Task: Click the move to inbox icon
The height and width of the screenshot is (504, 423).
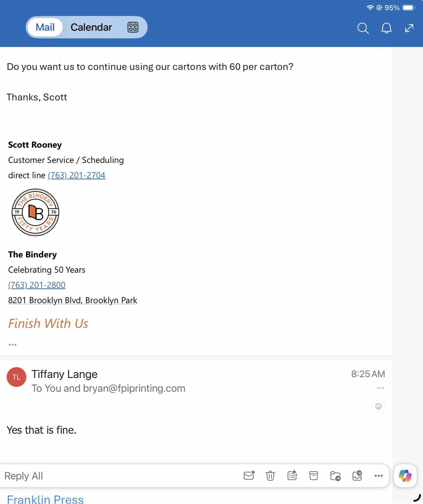Action: (x=357, y=476)
